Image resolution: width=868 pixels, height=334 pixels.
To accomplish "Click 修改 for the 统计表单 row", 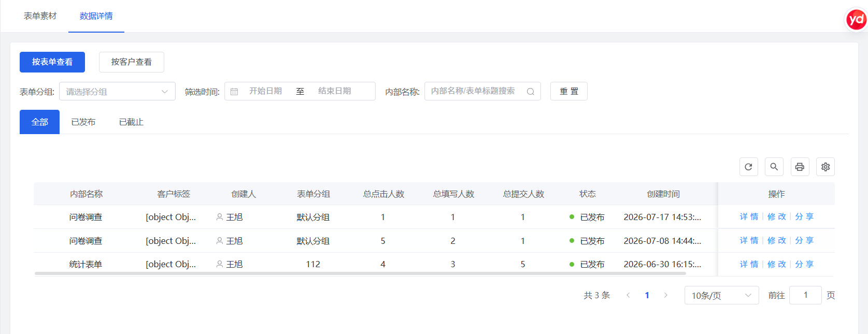I will [777, 264].
